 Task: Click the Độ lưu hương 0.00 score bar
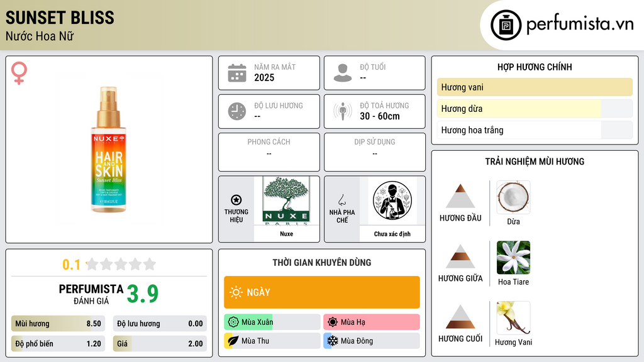[160, 324]
